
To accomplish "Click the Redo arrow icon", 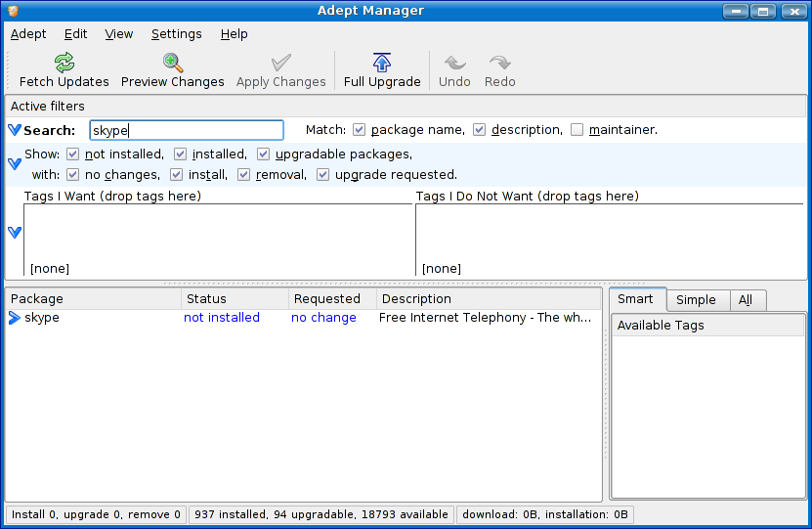I will (500, 64).
